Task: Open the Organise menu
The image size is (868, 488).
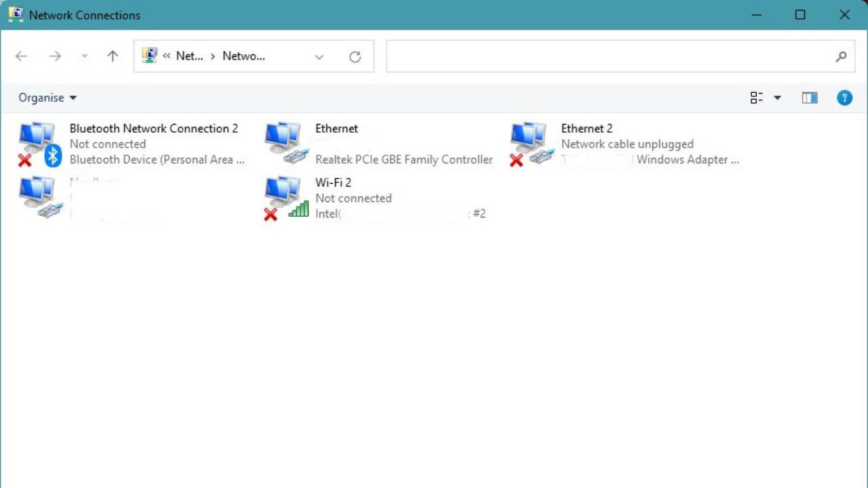Action: click(45, 98)
